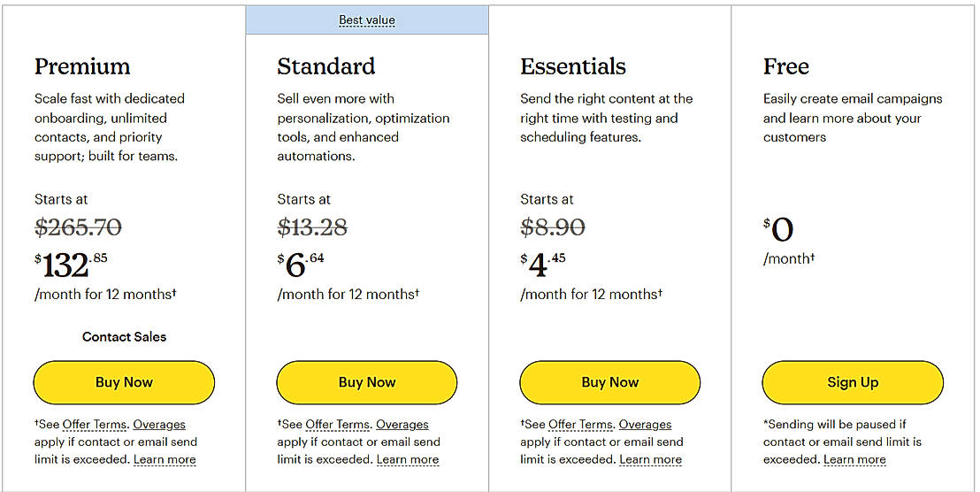The width and height of the screenshot is (980, 492).
Task: Click Buy Now for the Premium plan
Action: (x=124, y=382)
